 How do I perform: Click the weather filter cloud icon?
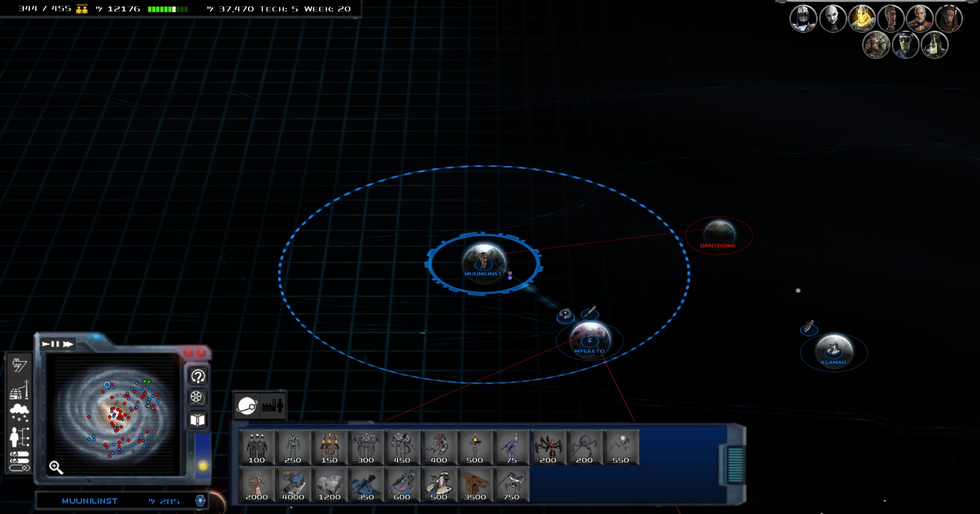tap(19, 412)
